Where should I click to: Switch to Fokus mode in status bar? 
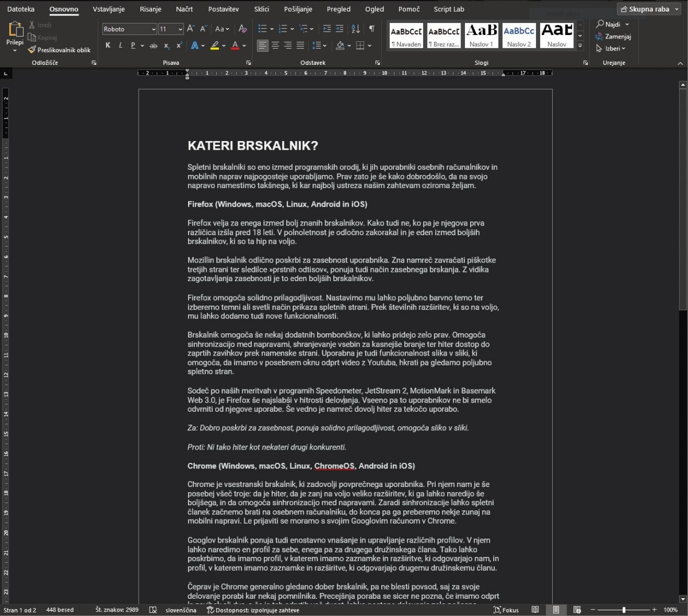(506, 610)
